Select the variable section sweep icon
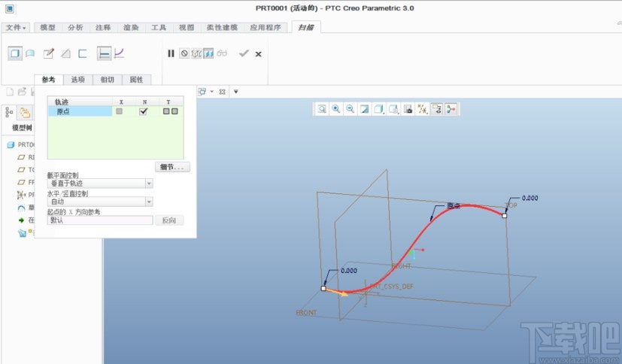This screenshot has height=364, width=622. [119, 53]
